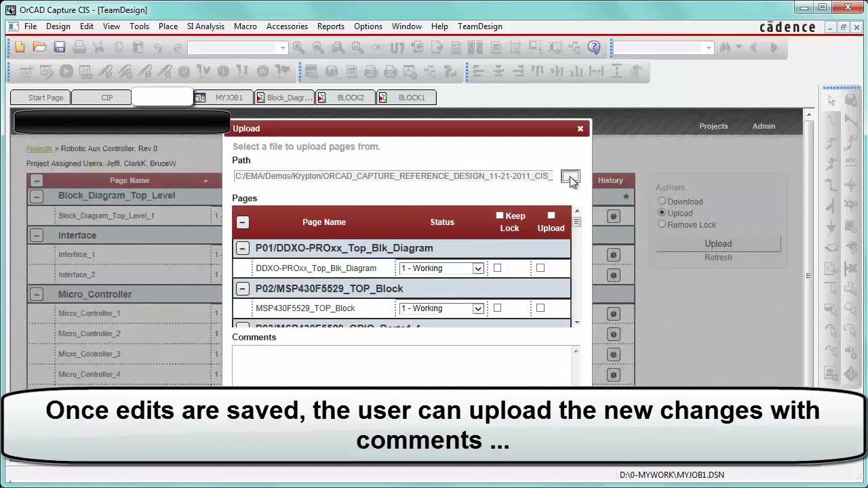
Task: Toggle the Keep Lock header checkbox
Action: pos(500,216)
